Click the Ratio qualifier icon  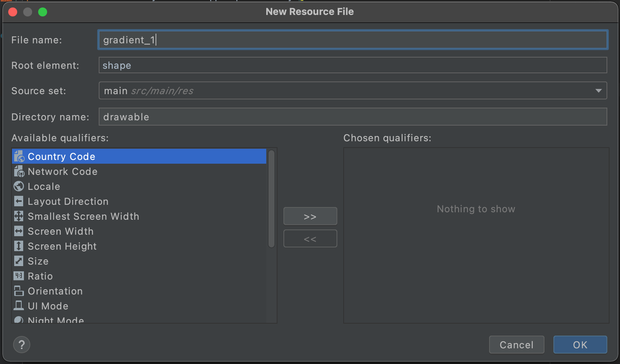tap(19, 276)
